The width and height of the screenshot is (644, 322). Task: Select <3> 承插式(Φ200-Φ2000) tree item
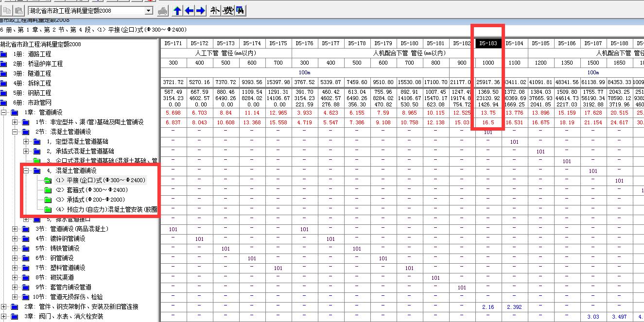(x=90, y=200)
